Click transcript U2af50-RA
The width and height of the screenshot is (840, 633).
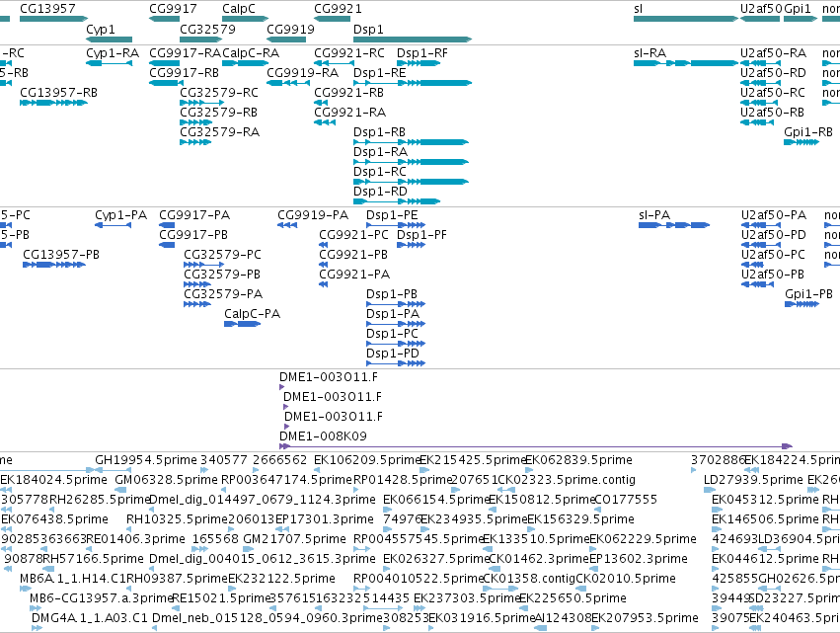(x=760, y=63)
